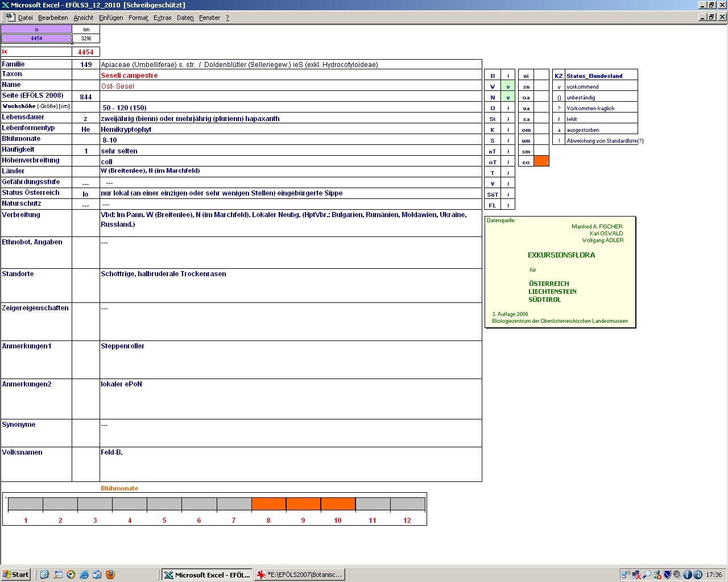Viewport: 728px width, 582px height.
Task: Switch to Microsoft Excel taskbar button
Action: pyautogui.click(x=207, y=575)
